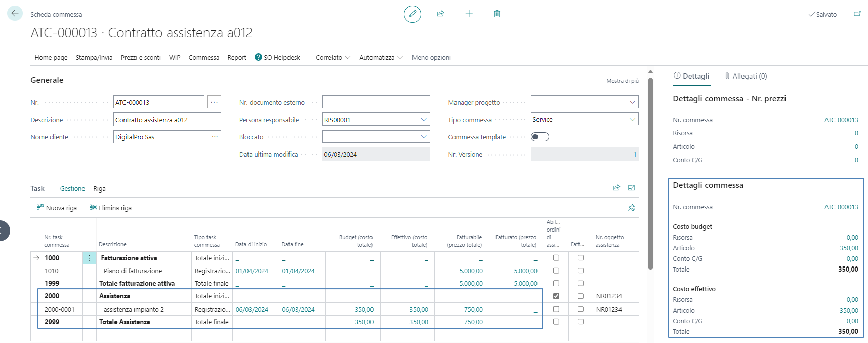
Task: Check Fatt. box for task 2000
Action: 581,296
